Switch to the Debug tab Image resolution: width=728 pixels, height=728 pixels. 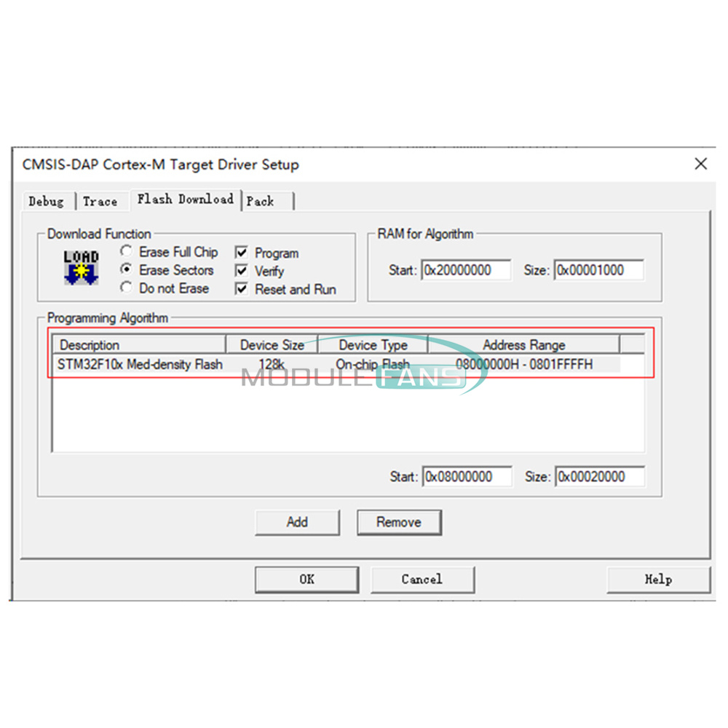[x=48, y=202]
